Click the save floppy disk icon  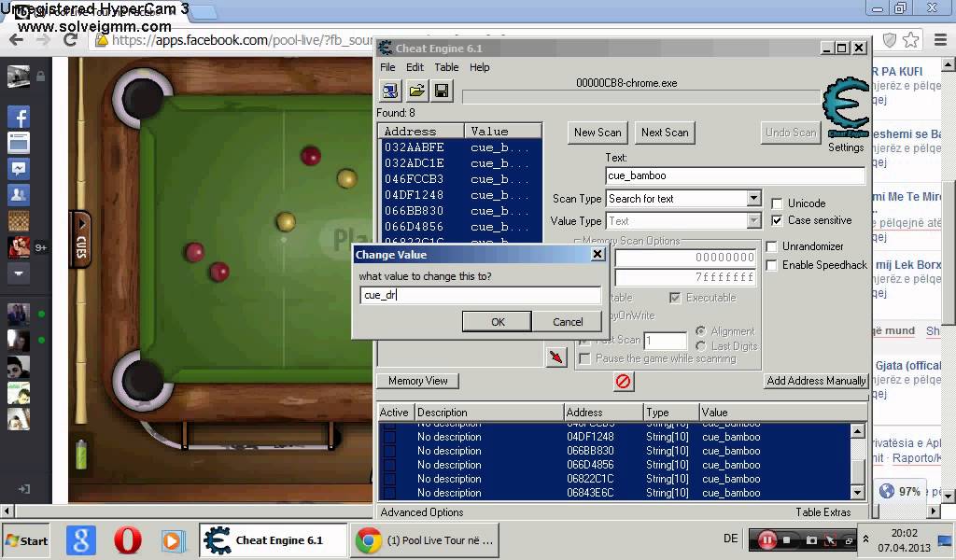pos(442,91)
